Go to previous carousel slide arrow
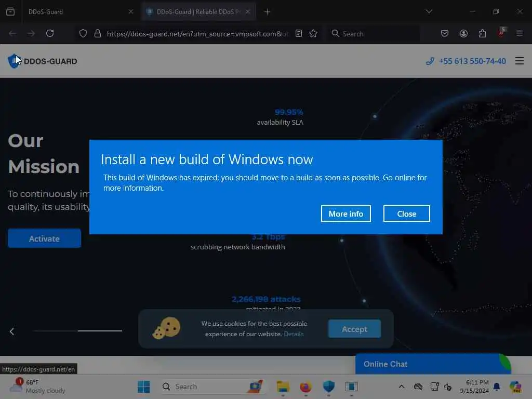This screenshot has height=399, width=532. click(x=12, y=331)
